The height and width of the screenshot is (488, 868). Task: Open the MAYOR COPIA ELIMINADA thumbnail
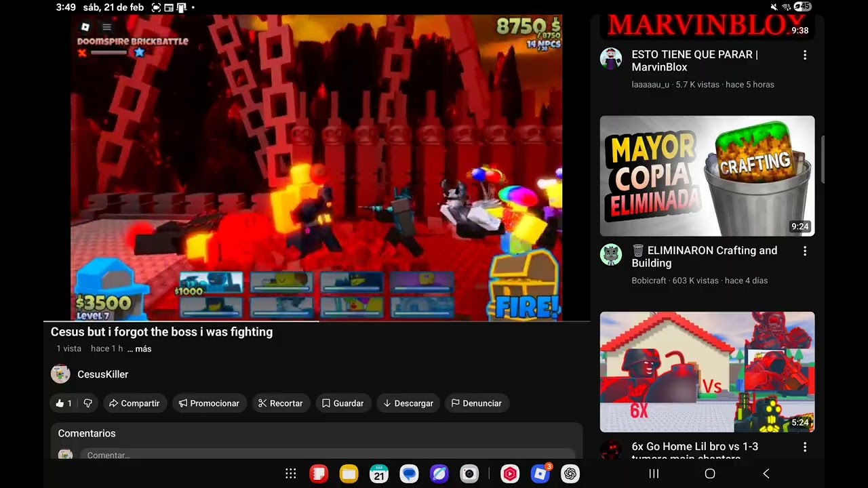(x=707, y=176)
